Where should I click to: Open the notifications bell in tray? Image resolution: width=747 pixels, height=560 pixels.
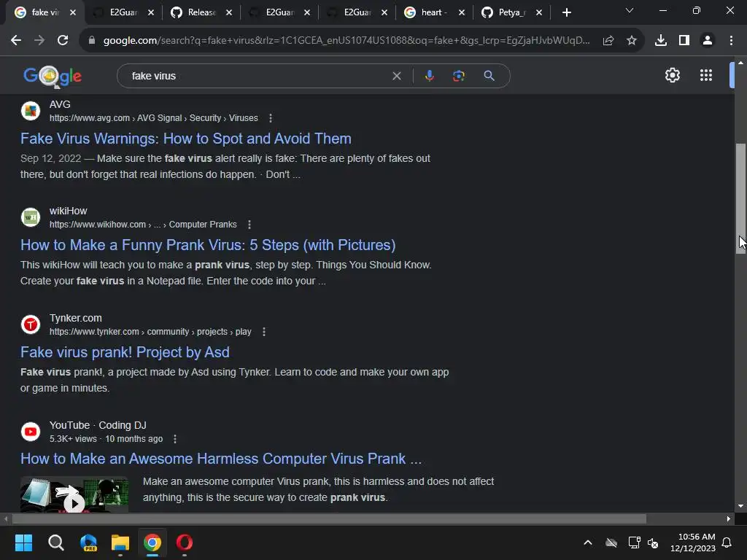point(727,542)
